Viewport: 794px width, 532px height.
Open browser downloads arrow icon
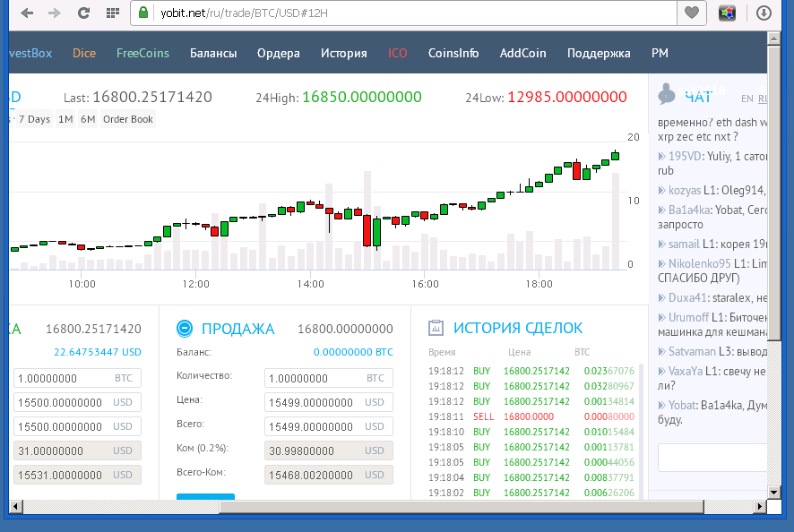point(764,13)
